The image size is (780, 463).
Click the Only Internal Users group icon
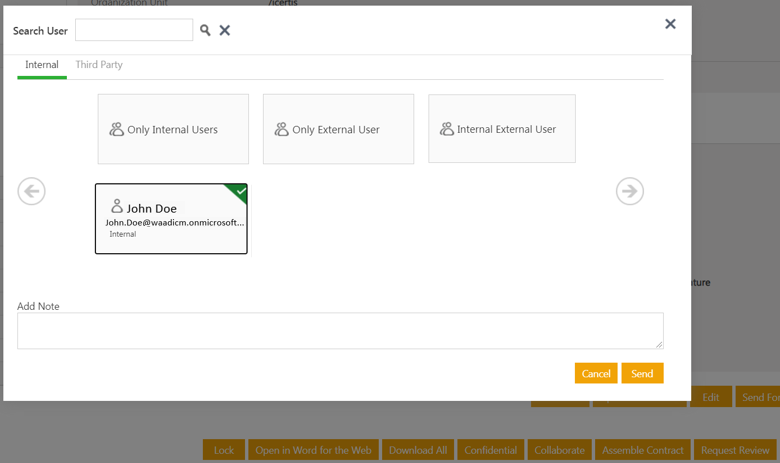pos(117,129)
